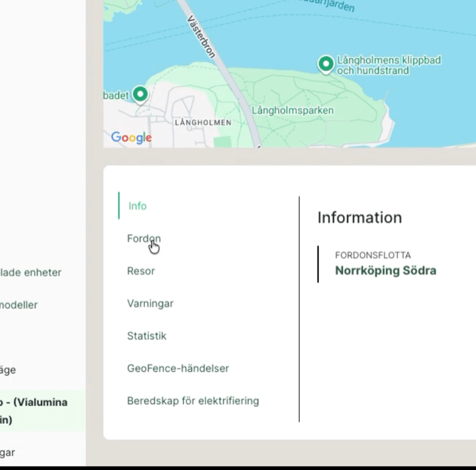
Task: Click sidebar item ending in 'äge'
Action: click(x=8, y=370)
